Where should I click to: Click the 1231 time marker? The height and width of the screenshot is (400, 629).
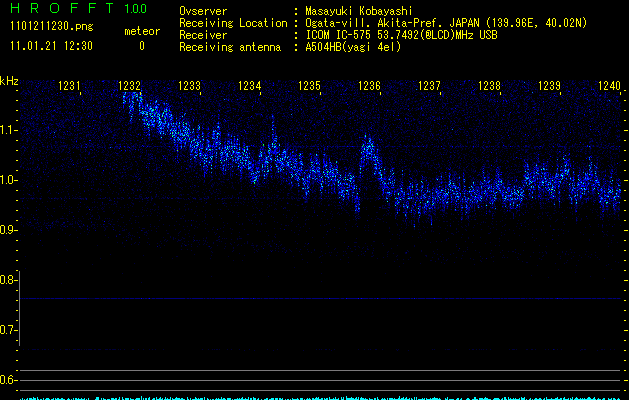point(70,87)
